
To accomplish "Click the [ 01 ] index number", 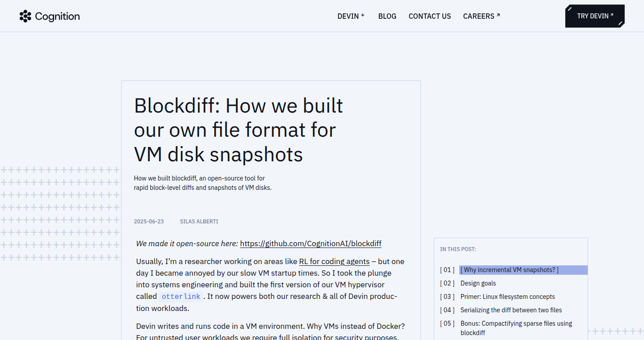I will (x=447, y=270).
